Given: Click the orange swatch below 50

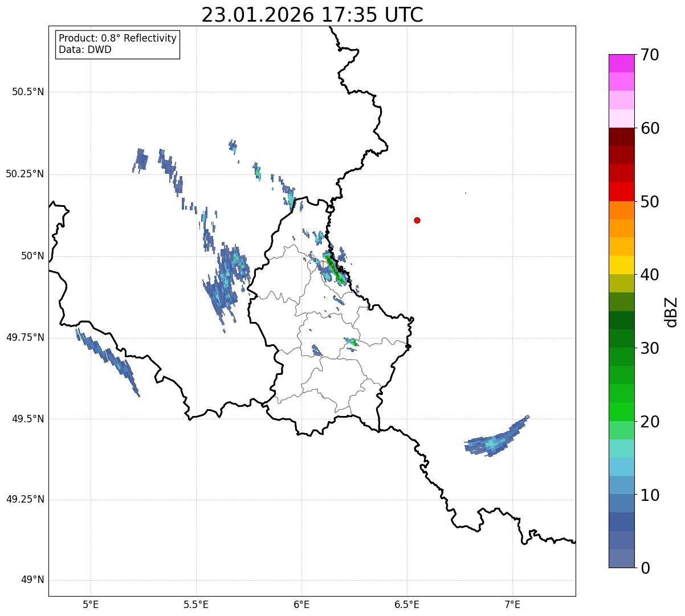Looking at the screenshot, I should [x=622, y=210].
